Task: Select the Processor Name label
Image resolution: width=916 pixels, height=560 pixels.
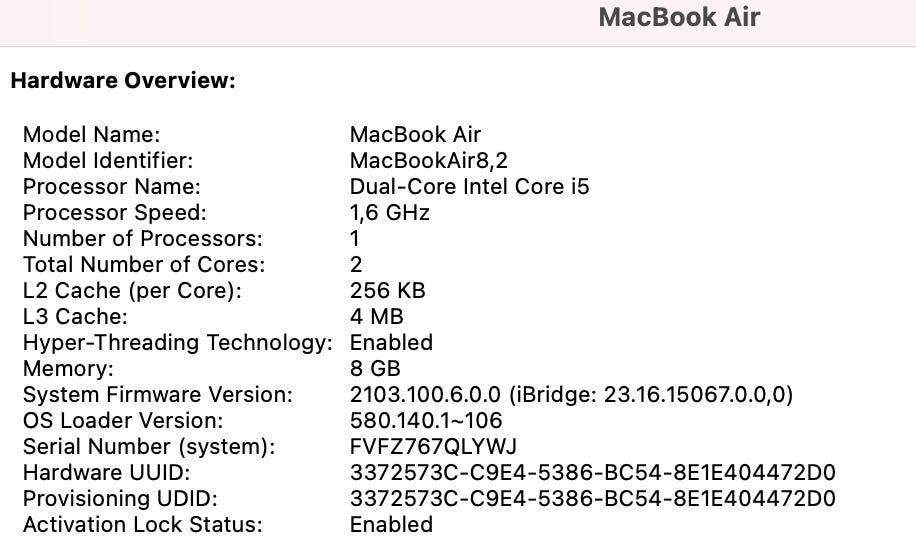Action: coord(112,187)
